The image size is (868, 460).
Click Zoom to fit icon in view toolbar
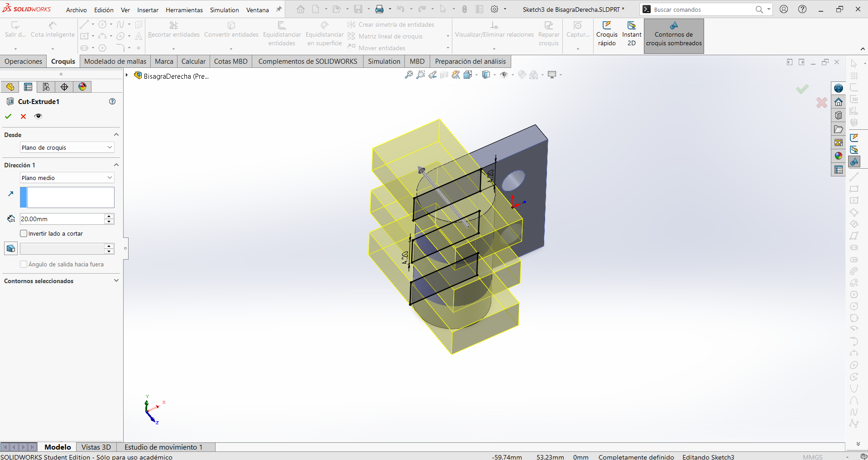click(409, 75)
